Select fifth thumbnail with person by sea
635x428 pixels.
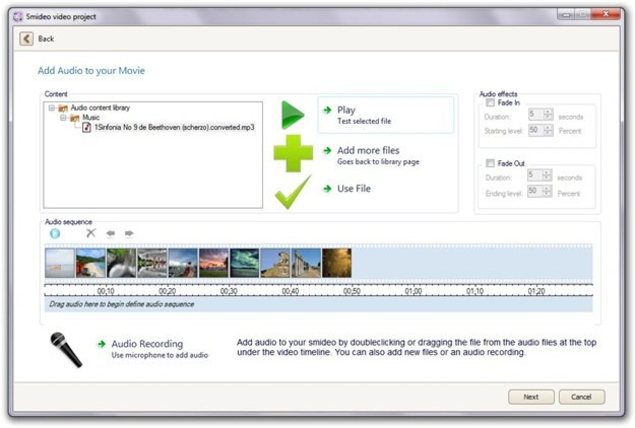pyautogui.click(x=183, y=263)
